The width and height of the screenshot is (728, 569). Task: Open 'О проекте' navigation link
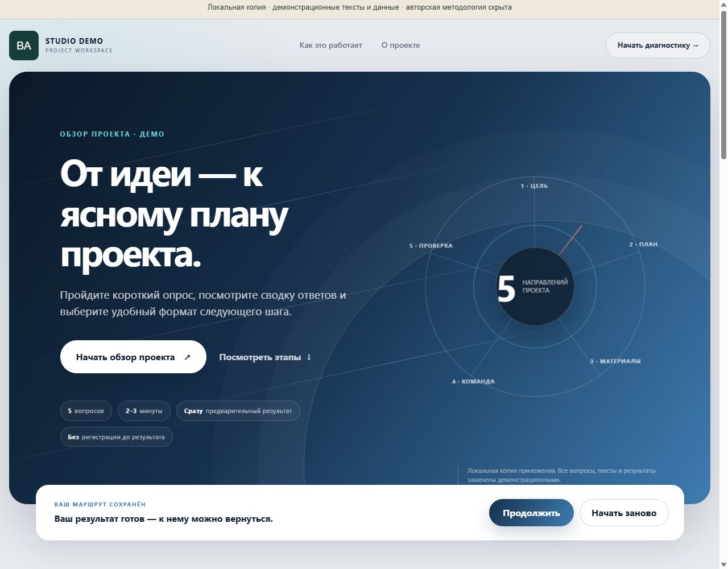click(x=400, y=45)
